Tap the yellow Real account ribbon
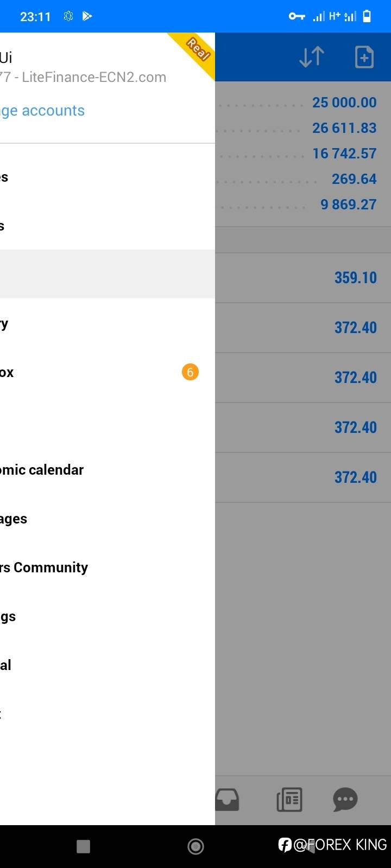 click(x=197, y=50)
